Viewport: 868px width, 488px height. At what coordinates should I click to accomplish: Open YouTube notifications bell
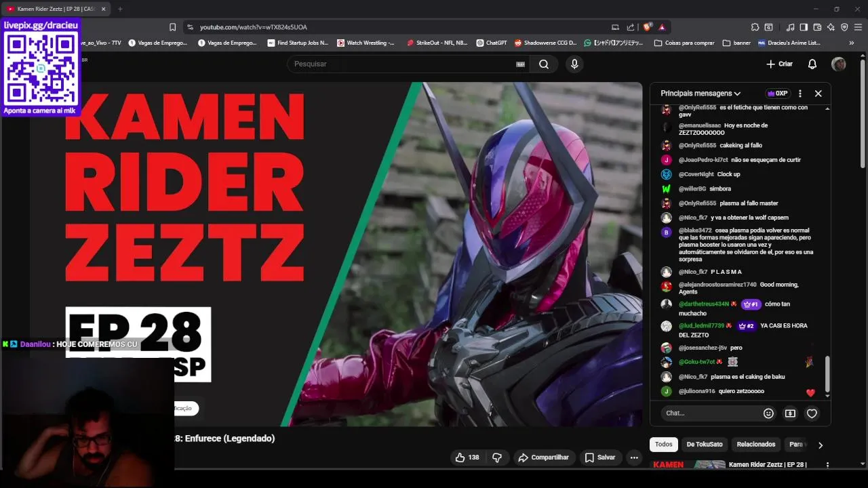(812, 64)
